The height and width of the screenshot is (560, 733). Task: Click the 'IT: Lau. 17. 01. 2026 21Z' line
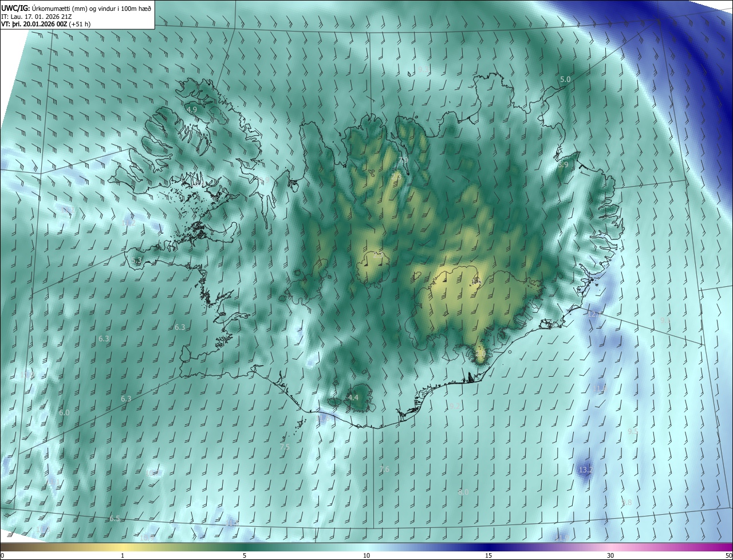tap(36, 17)
